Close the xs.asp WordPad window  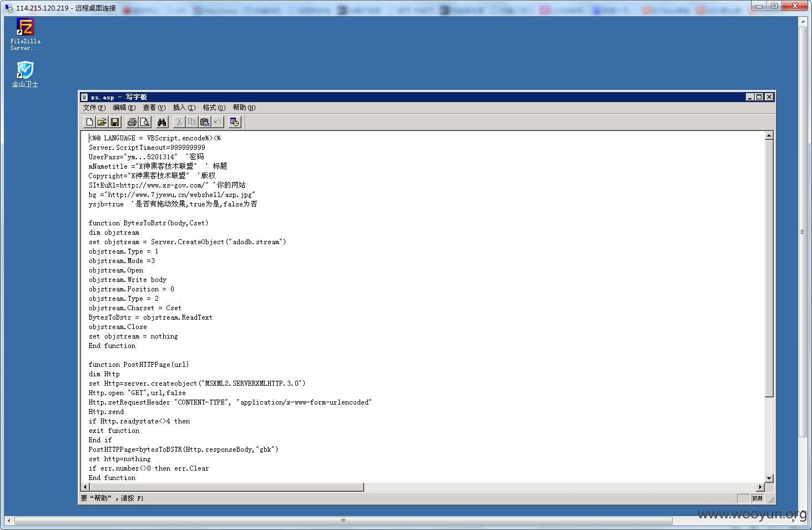tap(769, 97)
